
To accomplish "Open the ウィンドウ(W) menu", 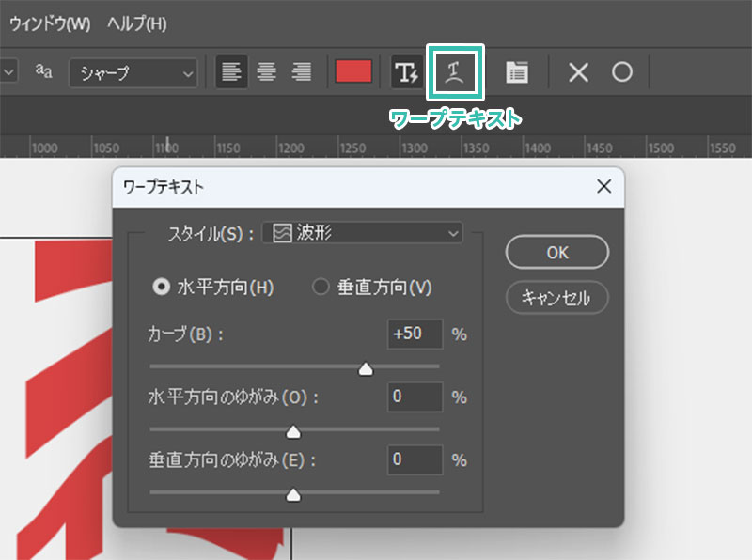I will (x=50, y=23).
